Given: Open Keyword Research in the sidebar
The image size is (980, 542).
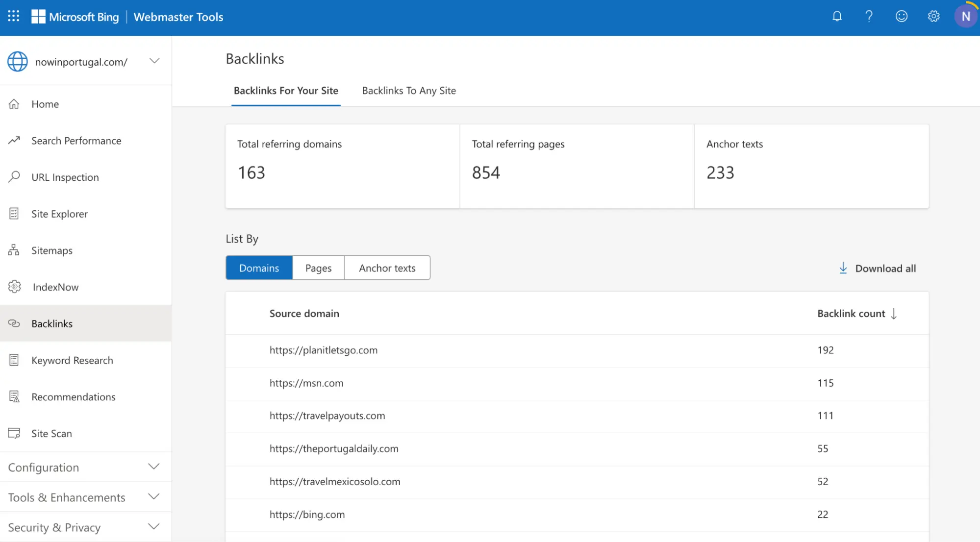Looking at the screenshot, I should [x=86, y=360].
